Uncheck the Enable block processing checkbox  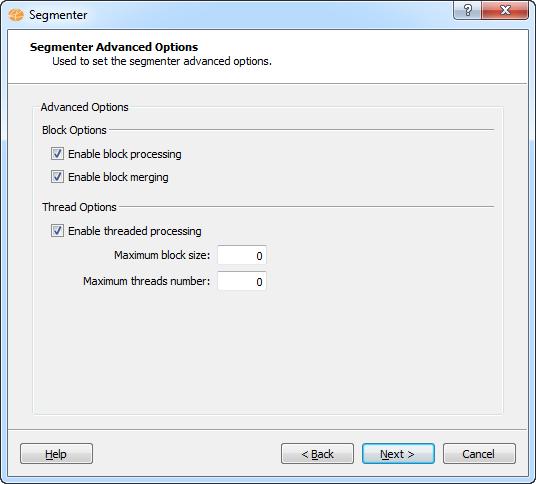[x=57, y=154]
